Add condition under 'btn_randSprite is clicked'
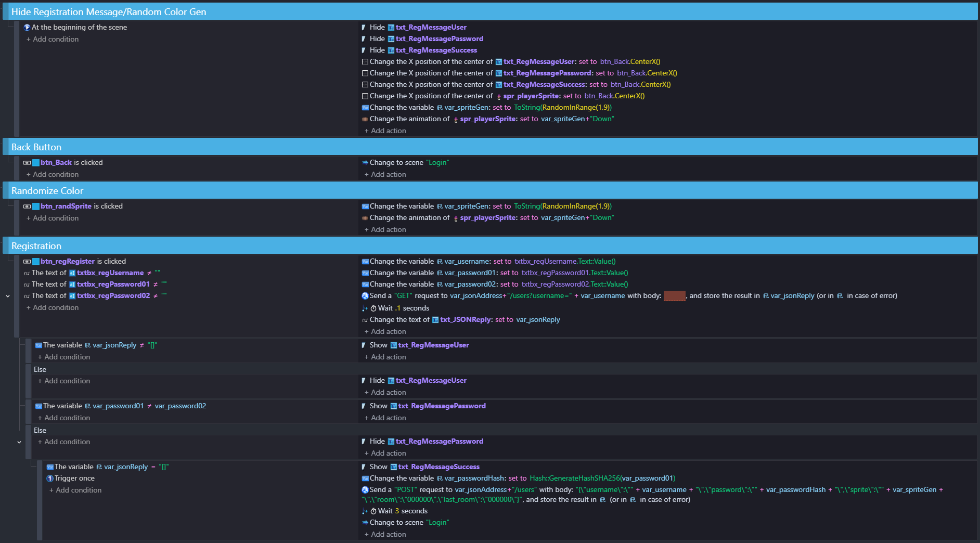 pyautogui.click(x=53, y=218)
